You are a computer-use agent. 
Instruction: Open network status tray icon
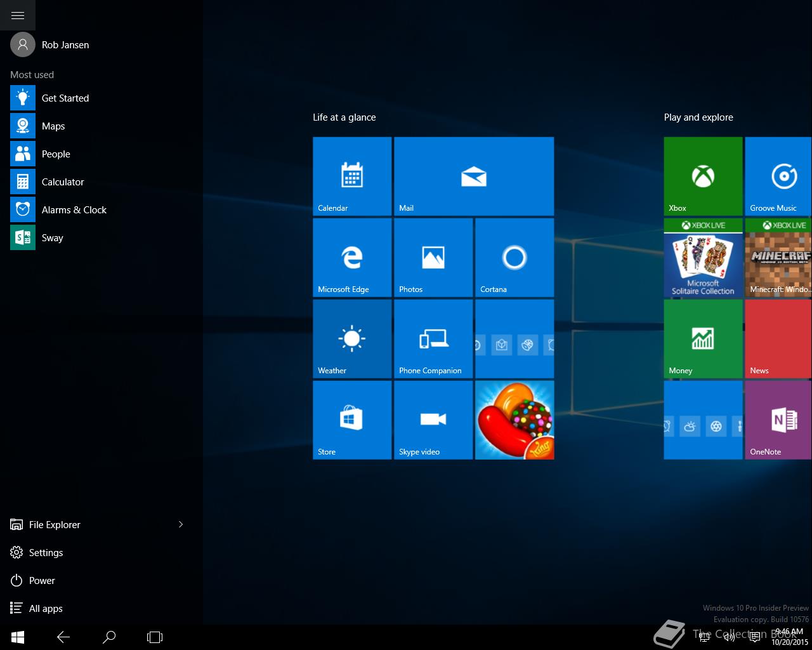click(704, 637)
